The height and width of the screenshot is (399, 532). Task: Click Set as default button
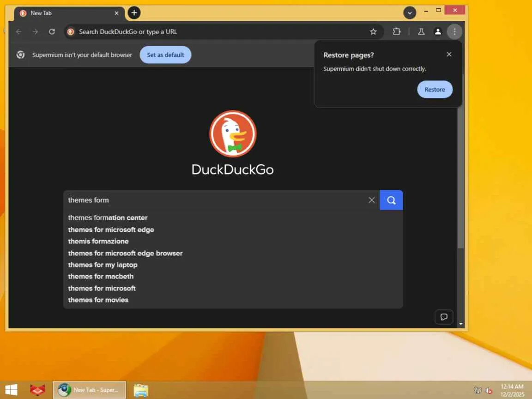tap(165, 54)
